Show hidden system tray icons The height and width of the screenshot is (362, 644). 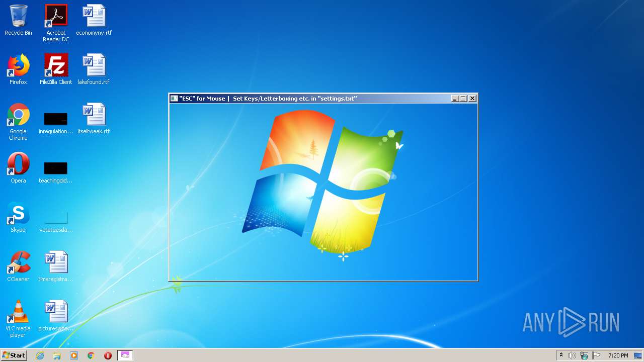[x=561, y=355]
